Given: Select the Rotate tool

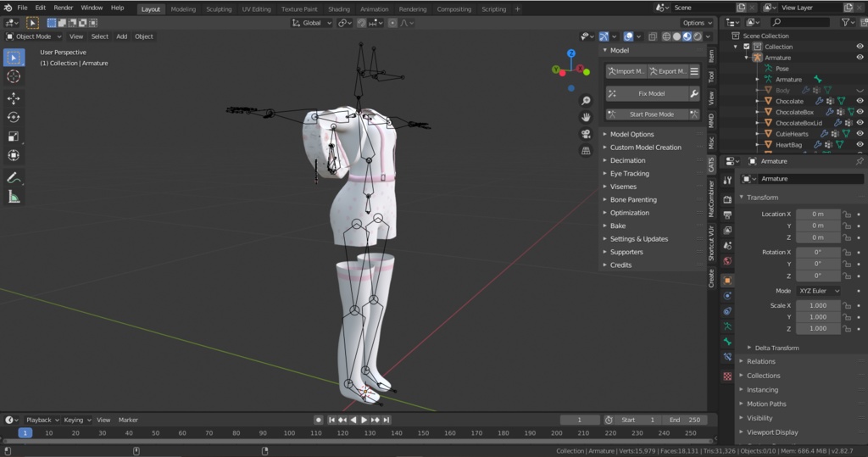Looking at the screenshot, I should (14, 117).
